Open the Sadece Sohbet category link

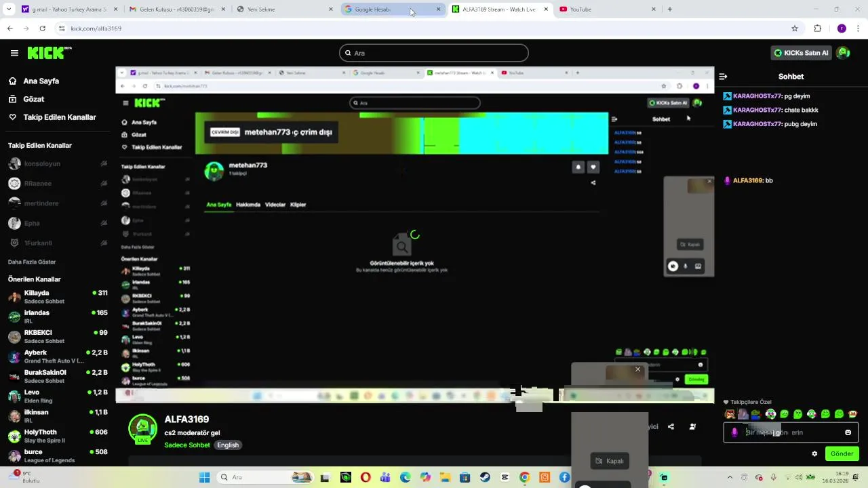(187, 445)
